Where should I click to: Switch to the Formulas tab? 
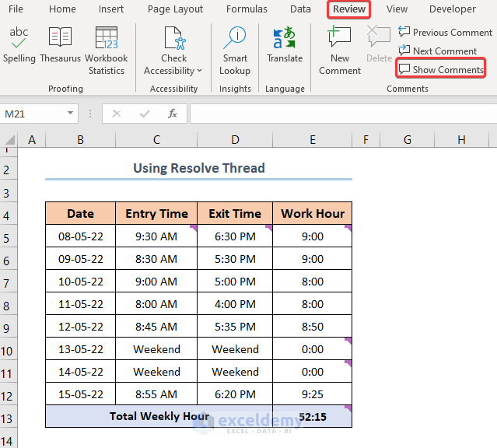click(x=247, y=9)
